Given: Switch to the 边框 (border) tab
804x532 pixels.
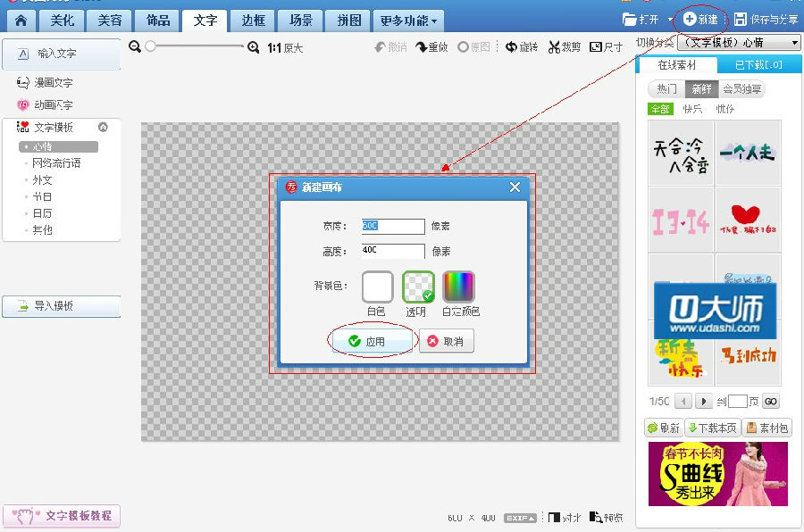Looking at the screenshot, I should pyautogui.click(x=253, y=20).
